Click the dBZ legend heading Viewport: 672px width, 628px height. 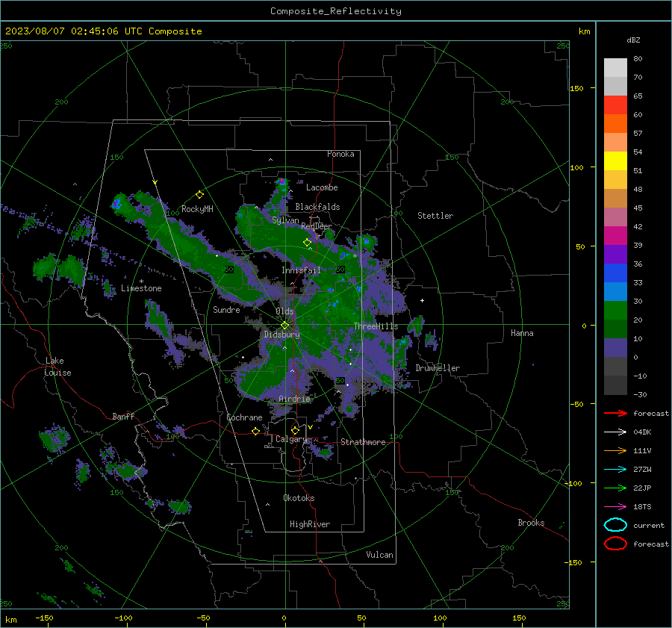[633, 40]
